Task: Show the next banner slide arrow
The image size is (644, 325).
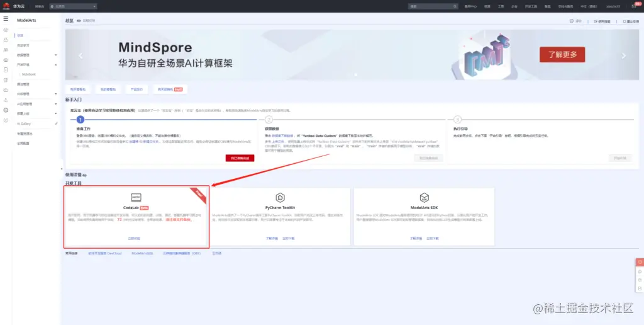Action: [x=624, y=56]
